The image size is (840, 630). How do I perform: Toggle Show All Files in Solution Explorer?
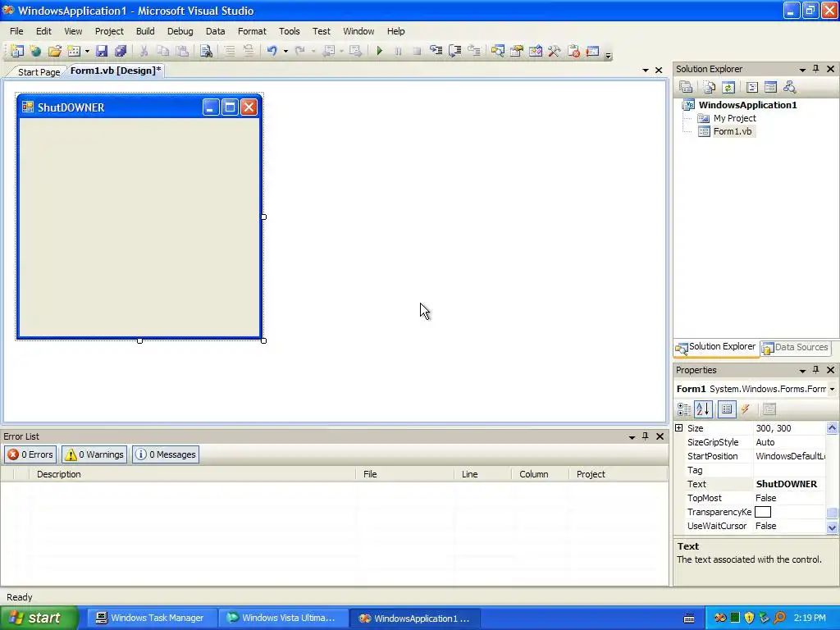point(710,87)
